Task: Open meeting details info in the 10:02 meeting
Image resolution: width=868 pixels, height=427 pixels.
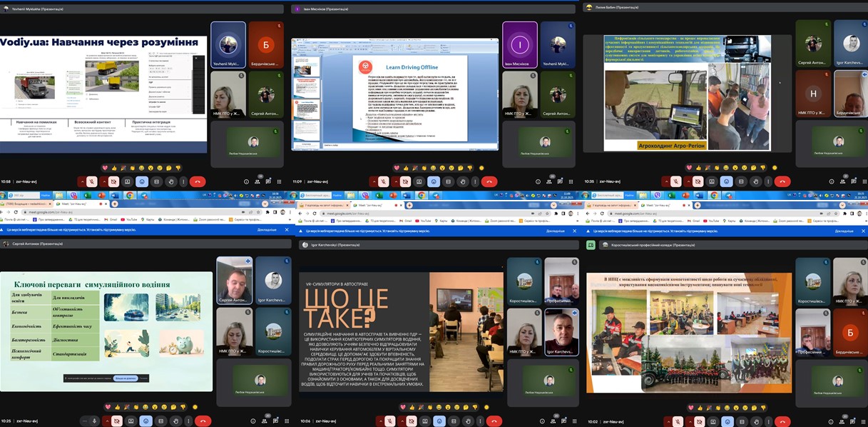Action: 830,421
